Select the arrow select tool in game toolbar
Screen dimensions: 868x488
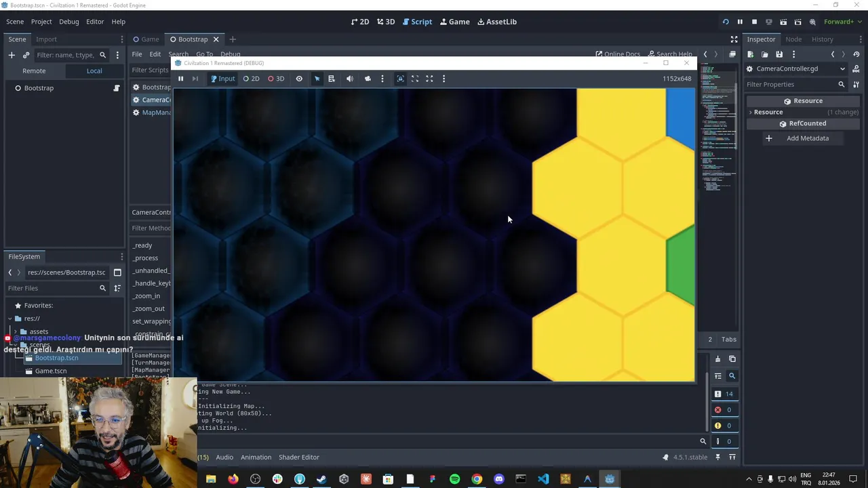pos(317,79)
